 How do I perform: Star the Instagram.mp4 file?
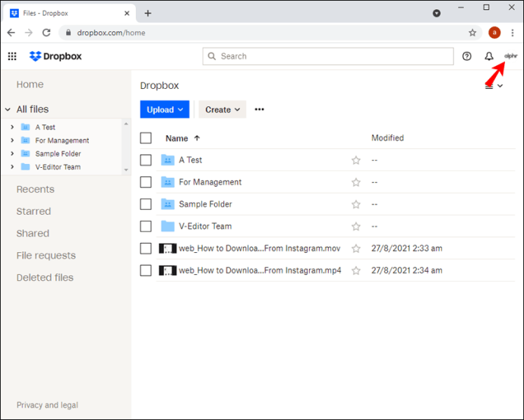click(x=356, y=270)
